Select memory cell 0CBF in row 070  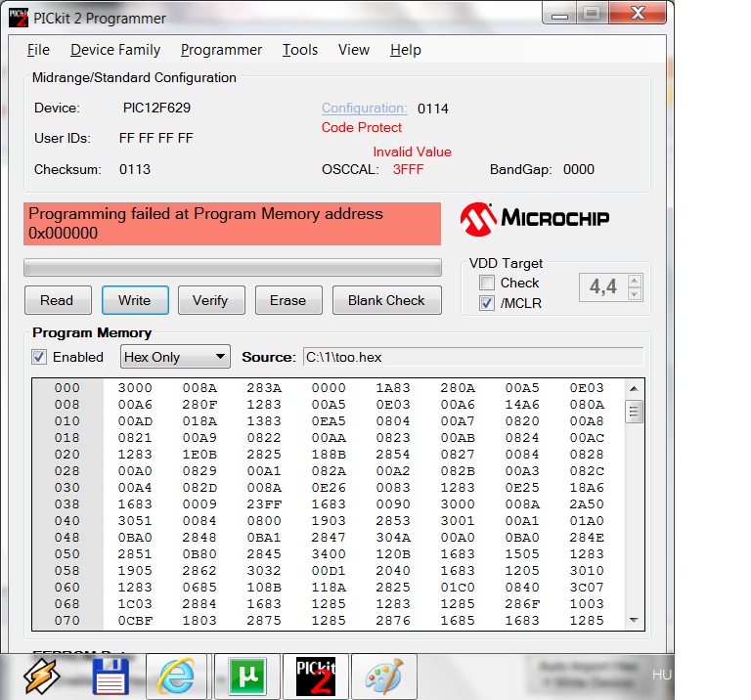pos(135,621)
